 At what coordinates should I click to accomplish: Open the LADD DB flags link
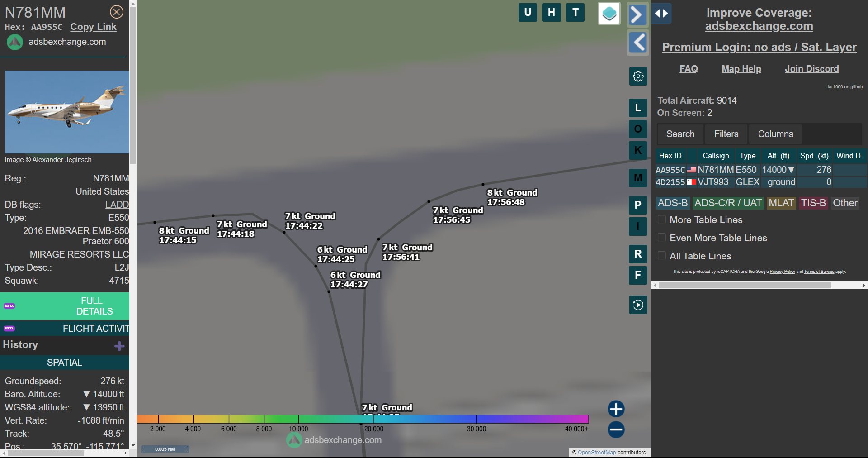pos(117,205)
